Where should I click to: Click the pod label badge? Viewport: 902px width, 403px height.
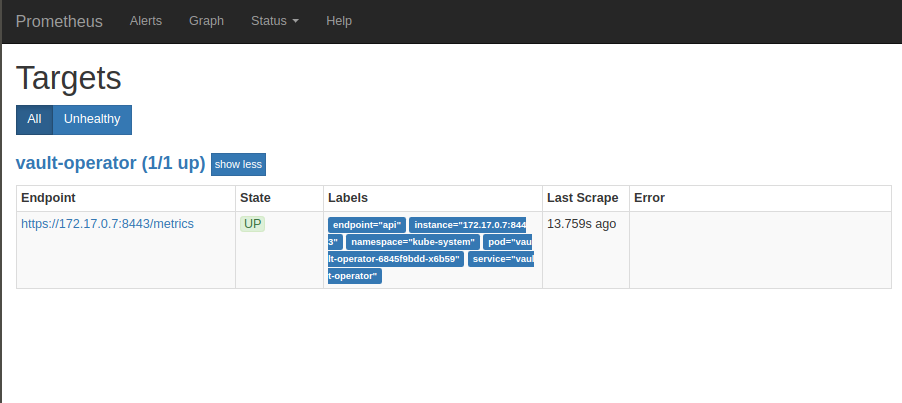(508, 242)
